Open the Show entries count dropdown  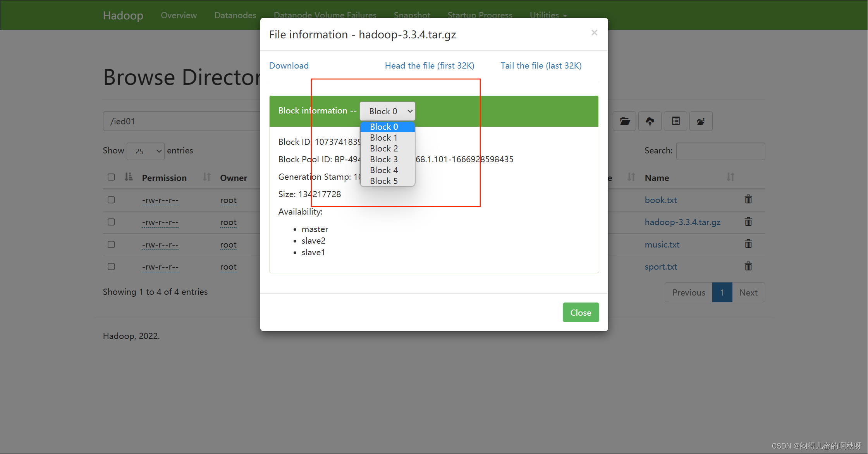(x=146, y=151)
